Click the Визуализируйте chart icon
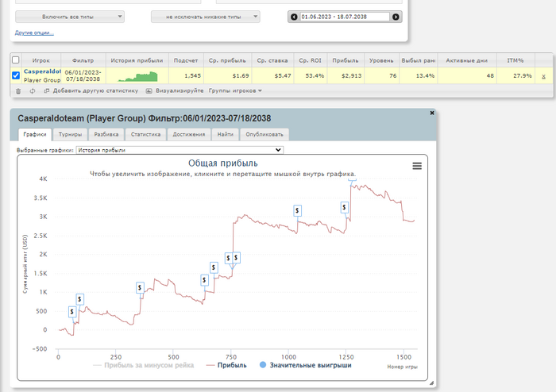The width and height of the screenshot is (556, 392). tap(149, 91)
